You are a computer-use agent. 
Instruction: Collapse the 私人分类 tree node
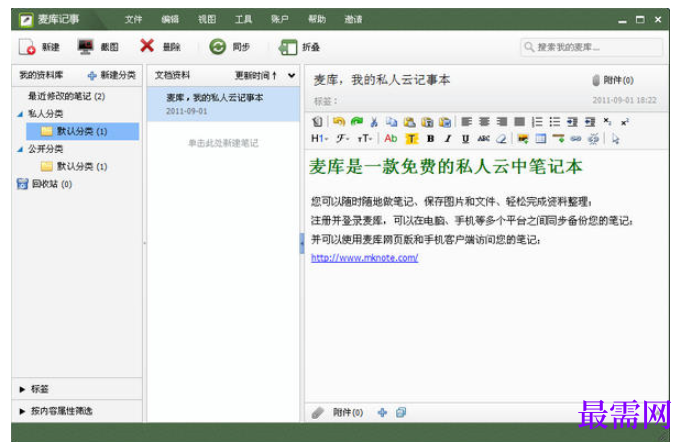point(20,114)
